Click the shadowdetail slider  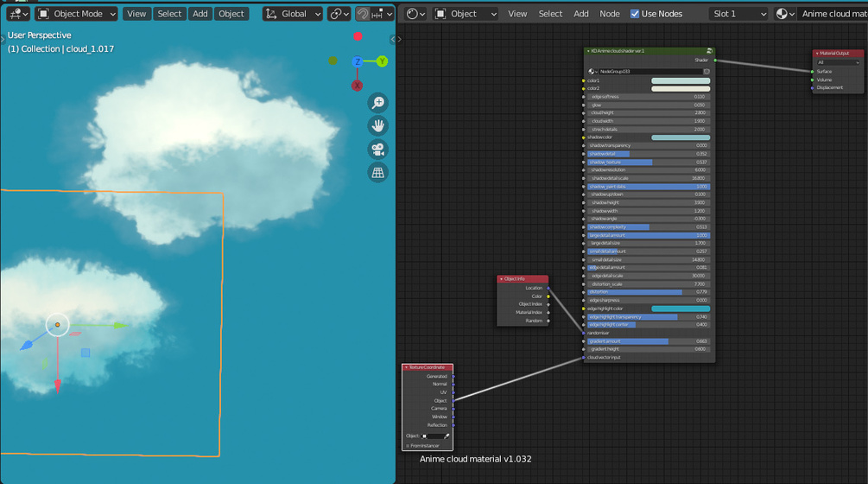[x=649, y=154]
